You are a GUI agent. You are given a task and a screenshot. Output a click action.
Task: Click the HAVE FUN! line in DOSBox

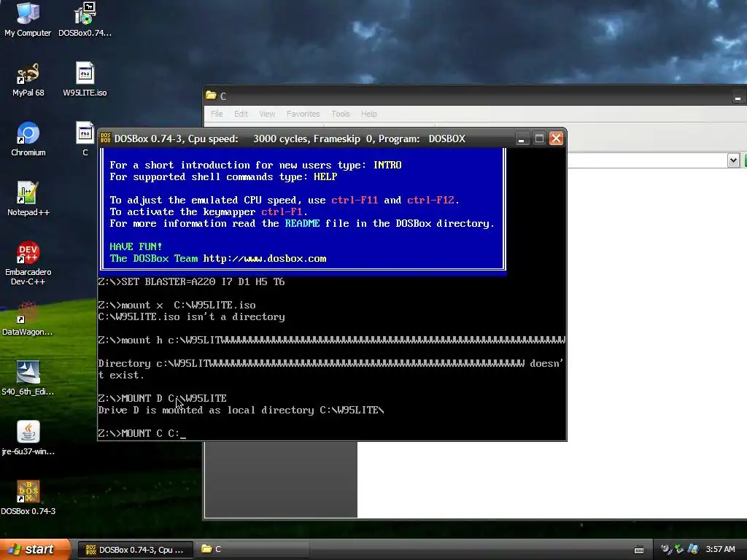tap(136, 246)
